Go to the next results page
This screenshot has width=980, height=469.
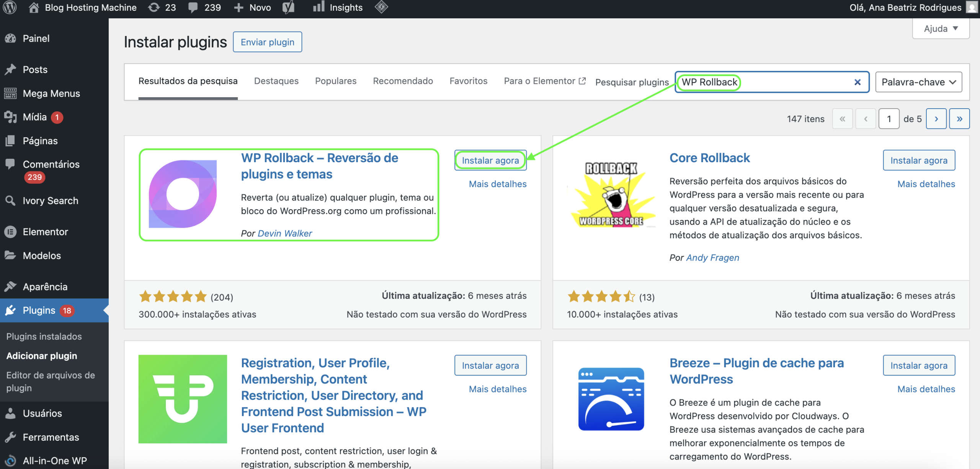[936, 119]
